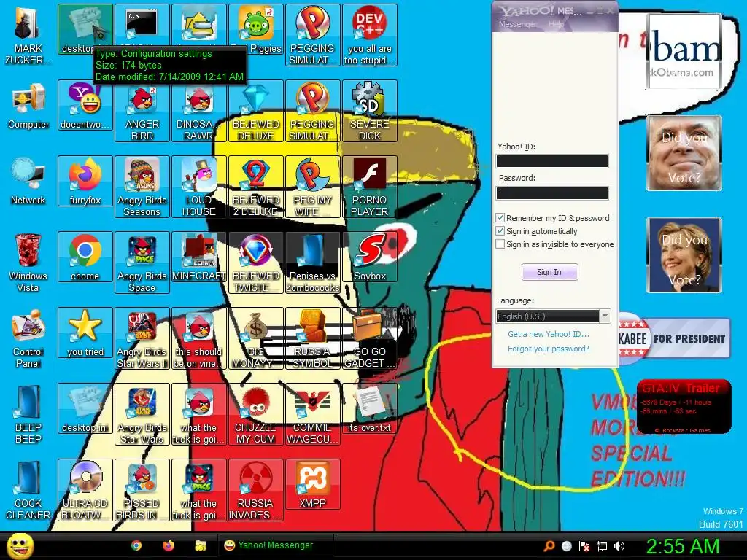Select the COCK CLEANER desktop icon
Image resolution: width=747 pixels, height=560 pixels.
pyautogui.click(x=28, y=490)
